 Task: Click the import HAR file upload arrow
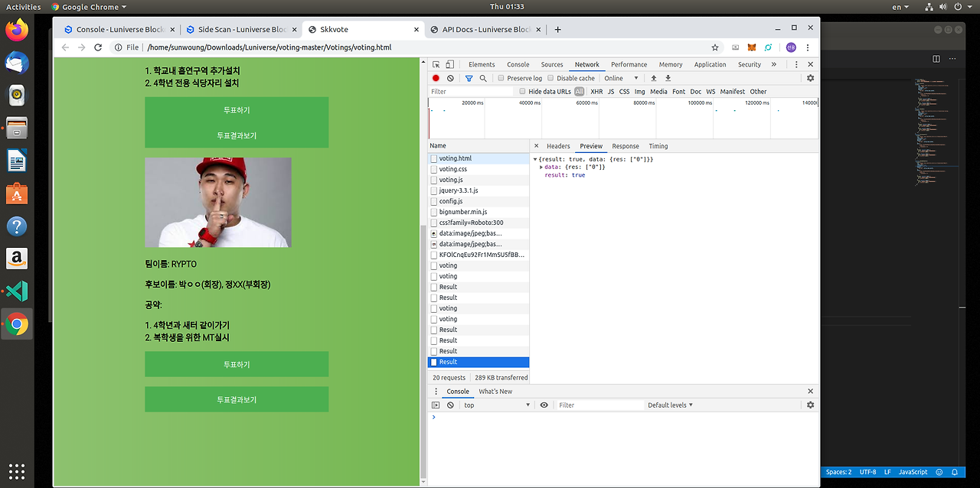(654, 78)
